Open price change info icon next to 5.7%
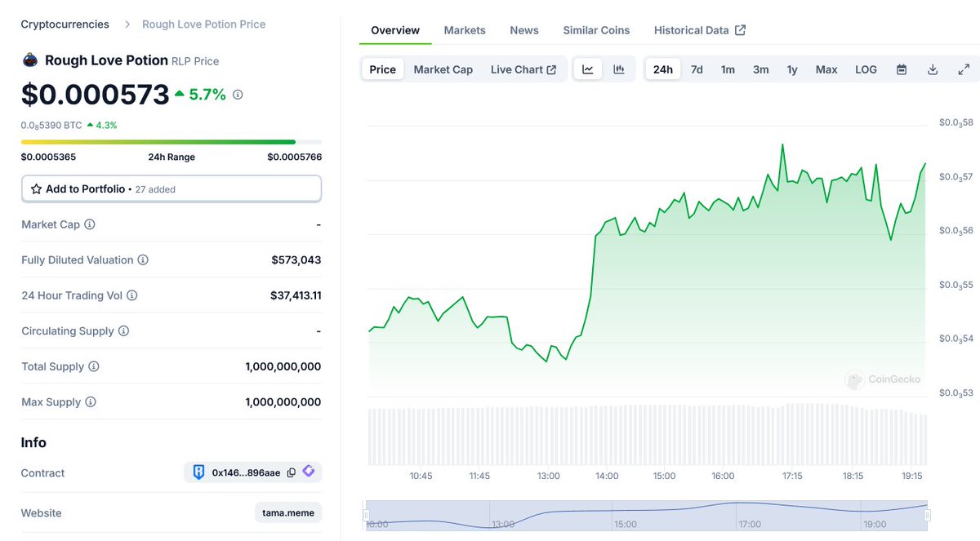The height and width of the screenshot is (541, 980). tap(238, 95)
